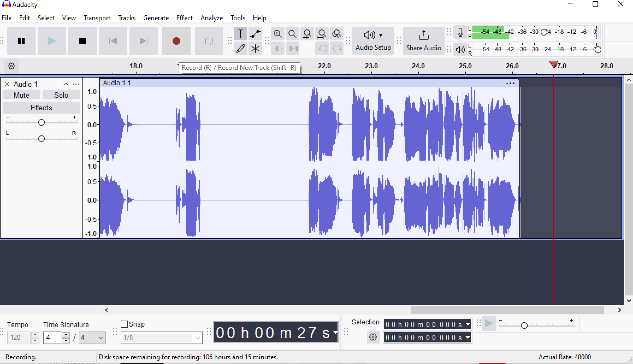Open selection start time format dropdown
This screenshot has width=633, height=364.
coord(468,324)
